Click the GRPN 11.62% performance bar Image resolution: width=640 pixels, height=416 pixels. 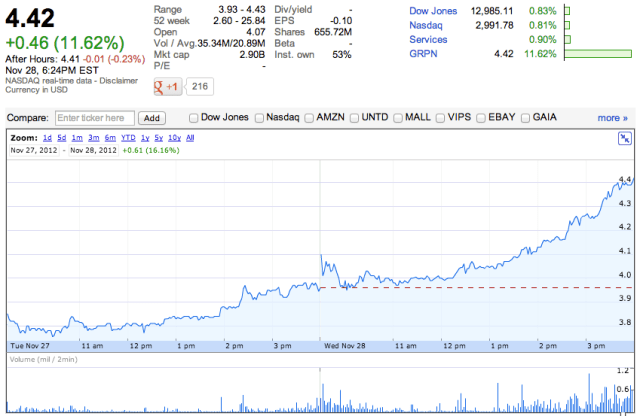pos(598,53)
